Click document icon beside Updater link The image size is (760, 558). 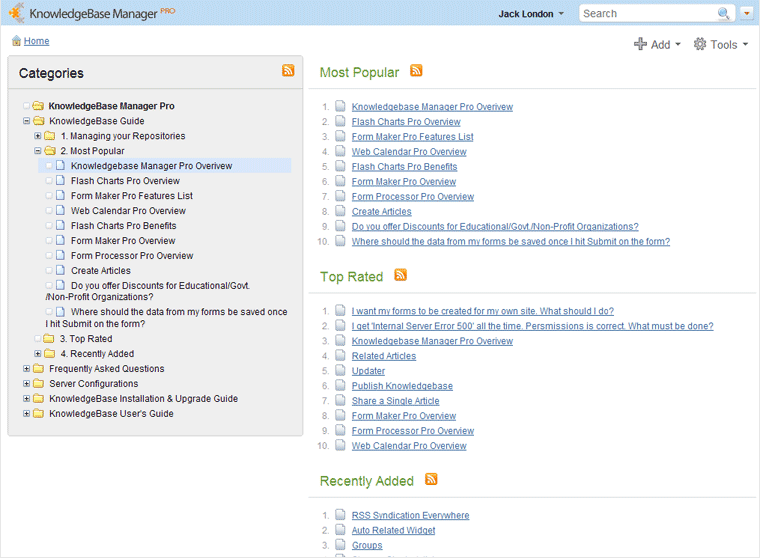coord(341,370)
